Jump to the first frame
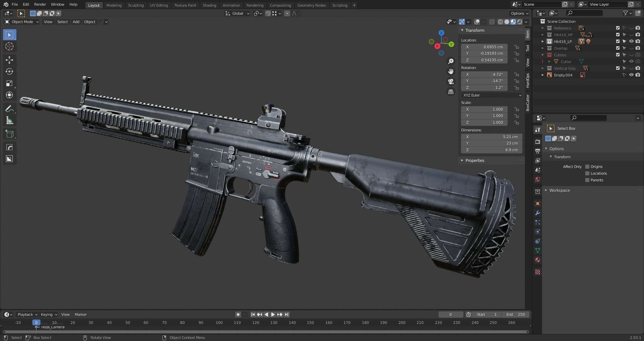644x341 pixels. tap(253, 315)
